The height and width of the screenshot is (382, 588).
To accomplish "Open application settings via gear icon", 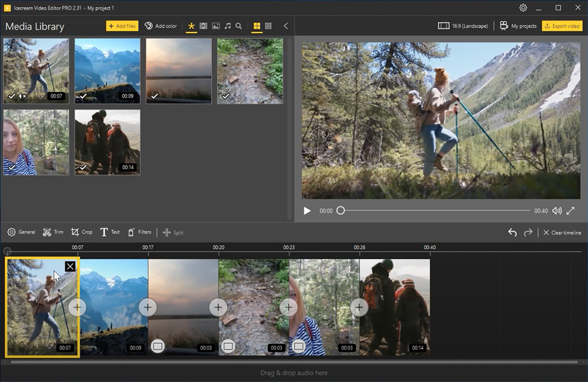I will point(522,8).
